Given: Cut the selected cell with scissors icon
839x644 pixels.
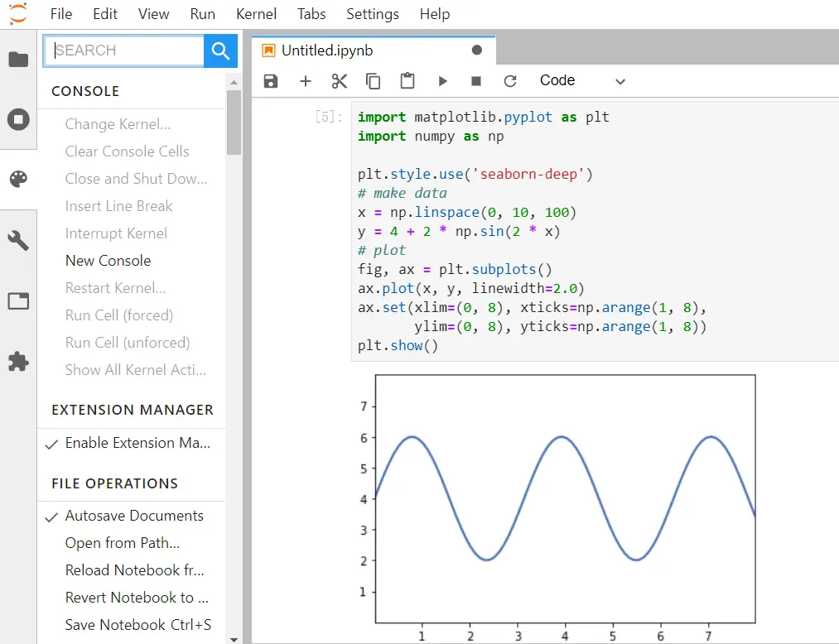Looking at the screenshot, I should pyautogui.click(x=340, y=81).
